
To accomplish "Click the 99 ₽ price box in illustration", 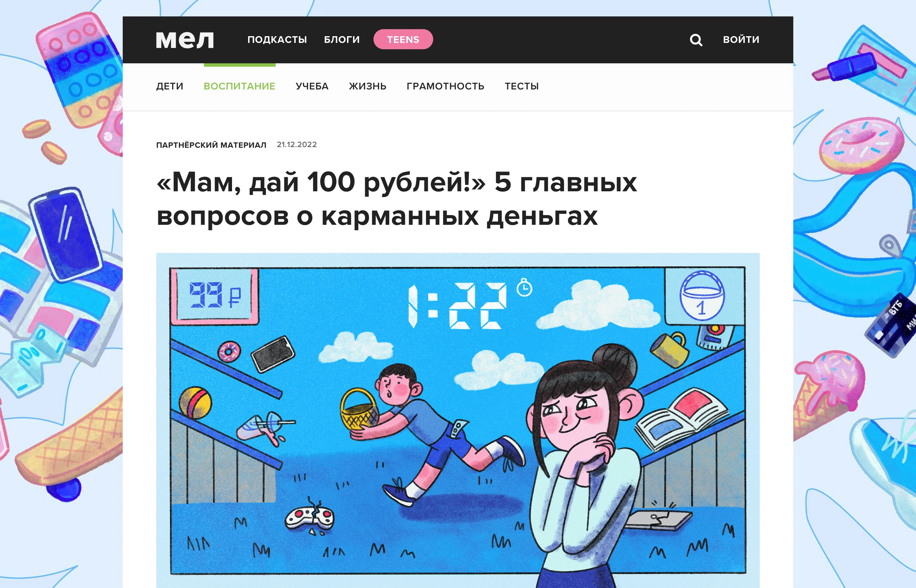I will click(x=215, y=296).
